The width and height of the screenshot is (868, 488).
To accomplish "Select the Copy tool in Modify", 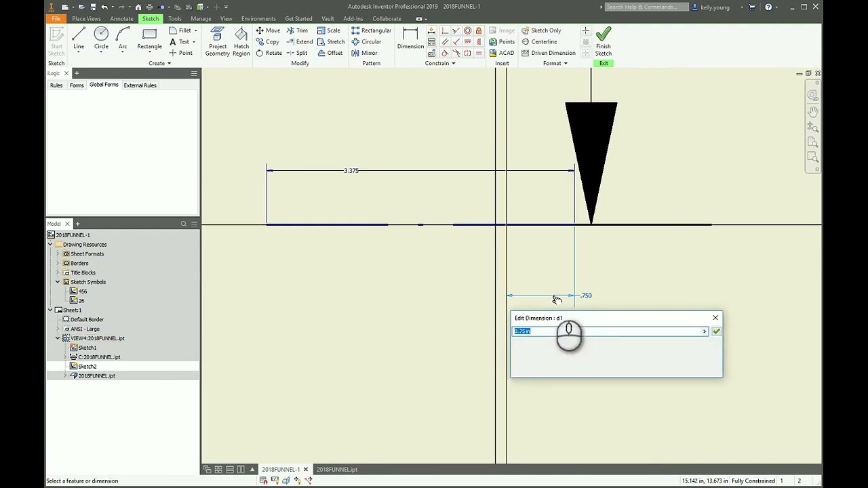I will click(267, 41).
